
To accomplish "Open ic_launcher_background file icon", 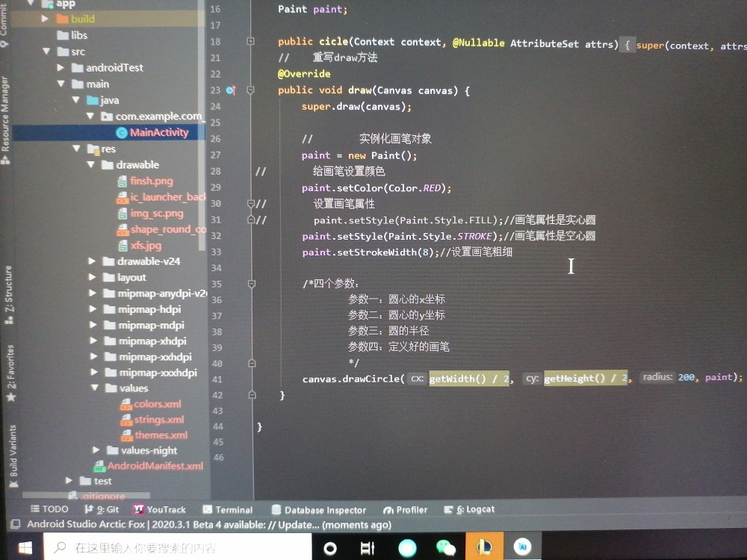I will 123,198.
